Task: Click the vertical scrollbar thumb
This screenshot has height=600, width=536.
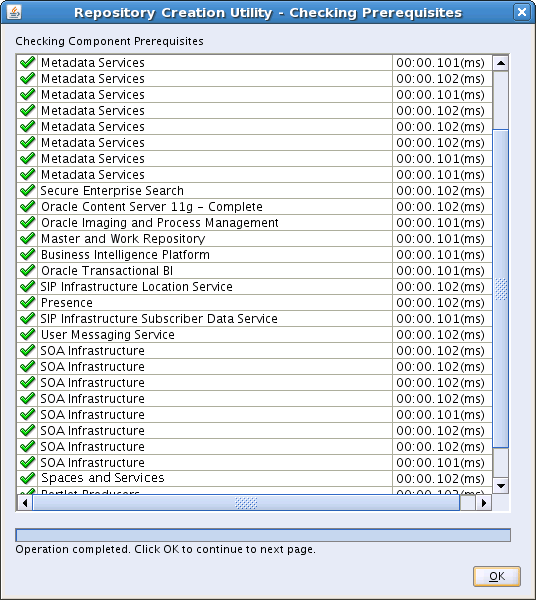Action: (x=500, y=289)
